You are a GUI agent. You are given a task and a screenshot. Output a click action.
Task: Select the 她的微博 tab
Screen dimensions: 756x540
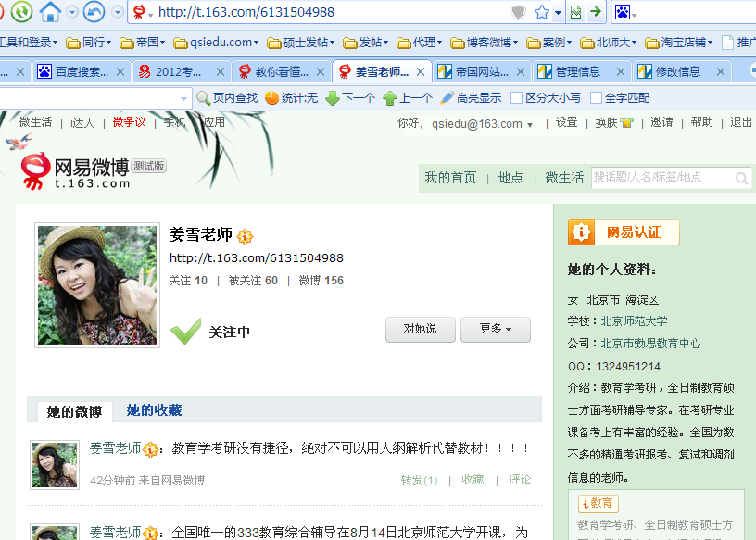click(x=75, y=411)
